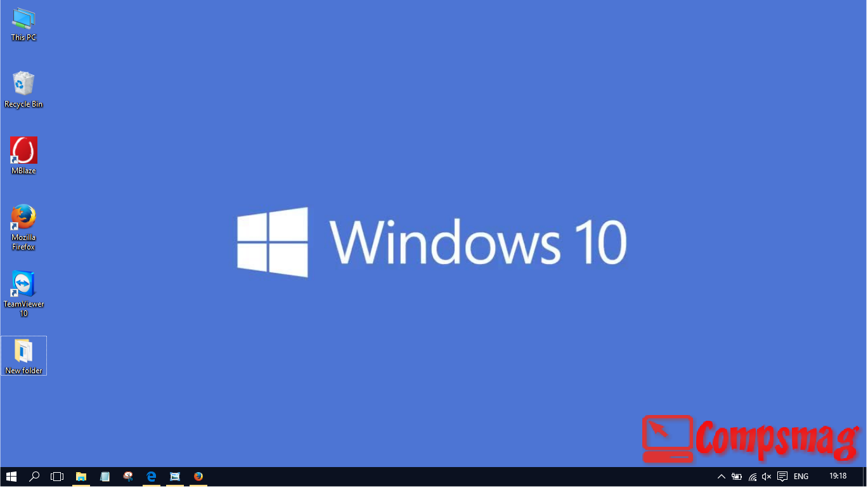The width and height of the screenshot is (868, 488).
Task: Open the Snipping Tool taskbar icon
Action: (x=128, y=477)
